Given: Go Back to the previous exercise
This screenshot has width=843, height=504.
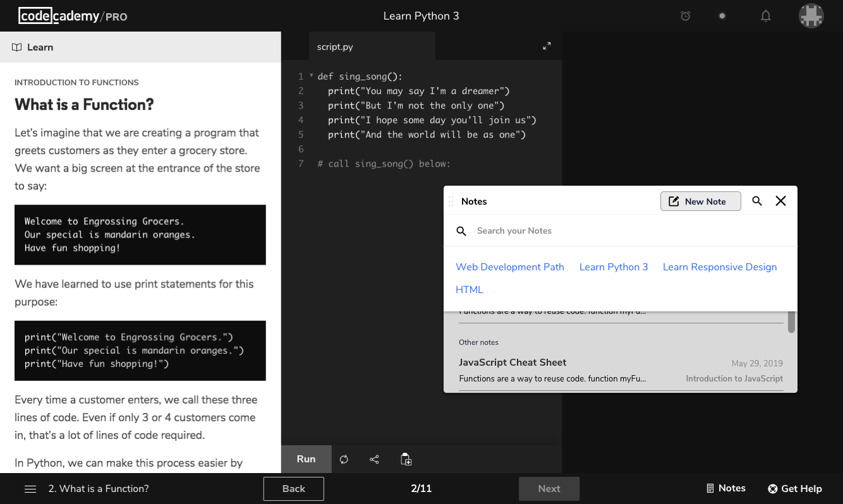Looking at the screenshot, I should (x=294, y=489).
